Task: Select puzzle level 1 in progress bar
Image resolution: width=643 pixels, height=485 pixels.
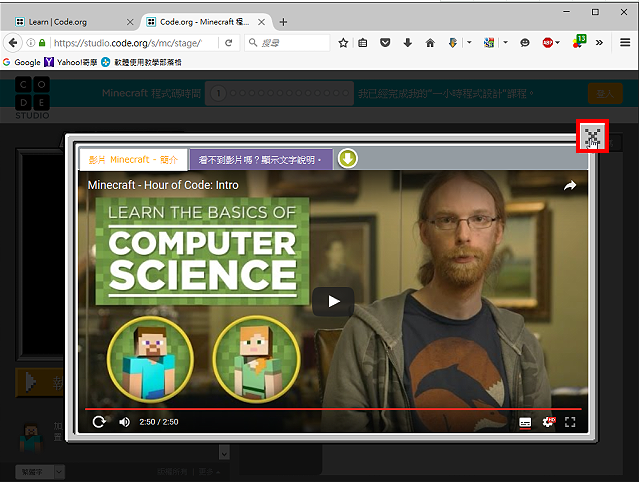Action: click(x=218, y=93)
